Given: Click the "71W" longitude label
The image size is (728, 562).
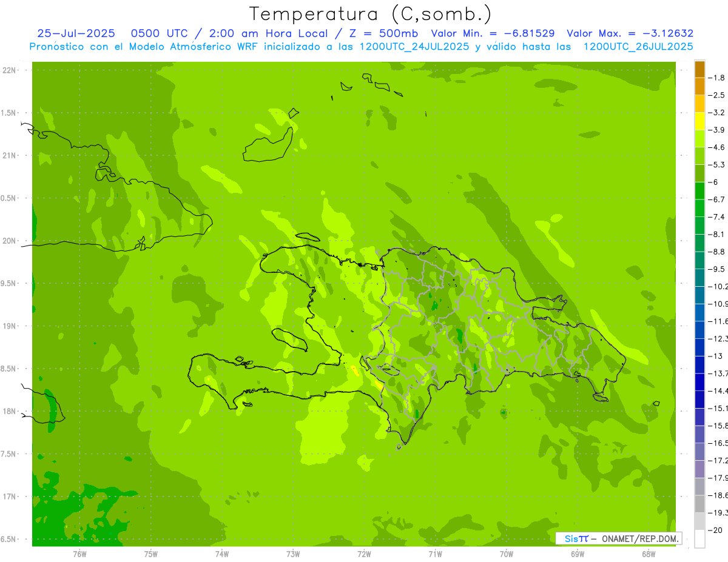Looking at the screenshot, I should pyautogui.click(x=435, y=554).
